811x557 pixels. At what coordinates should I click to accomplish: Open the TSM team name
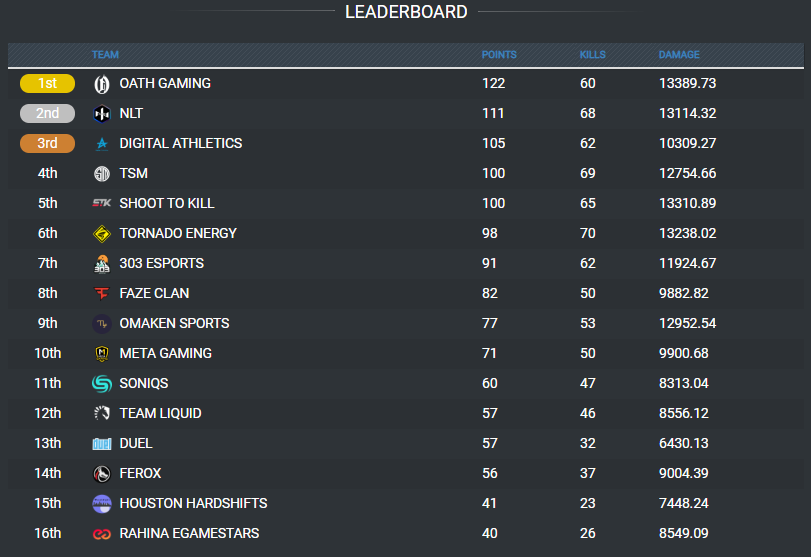pyautogui.click(x=133, y=173)
